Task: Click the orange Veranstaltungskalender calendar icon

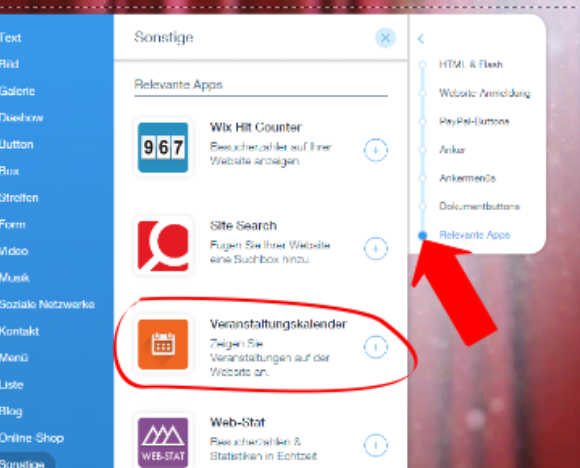Action: [163, 344]
